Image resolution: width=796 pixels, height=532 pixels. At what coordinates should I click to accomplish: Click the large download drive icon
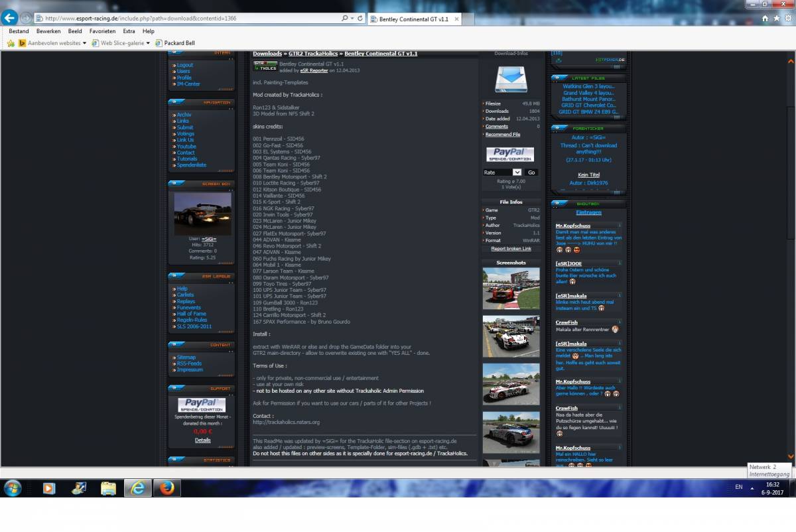[x=510, y=79]
